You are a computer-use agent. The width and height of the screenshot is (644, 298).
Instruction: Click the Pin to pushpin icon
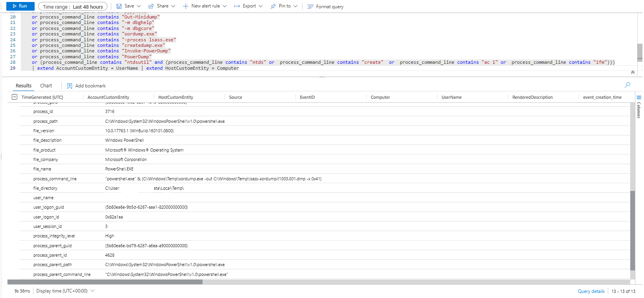[x=273, y=6]
